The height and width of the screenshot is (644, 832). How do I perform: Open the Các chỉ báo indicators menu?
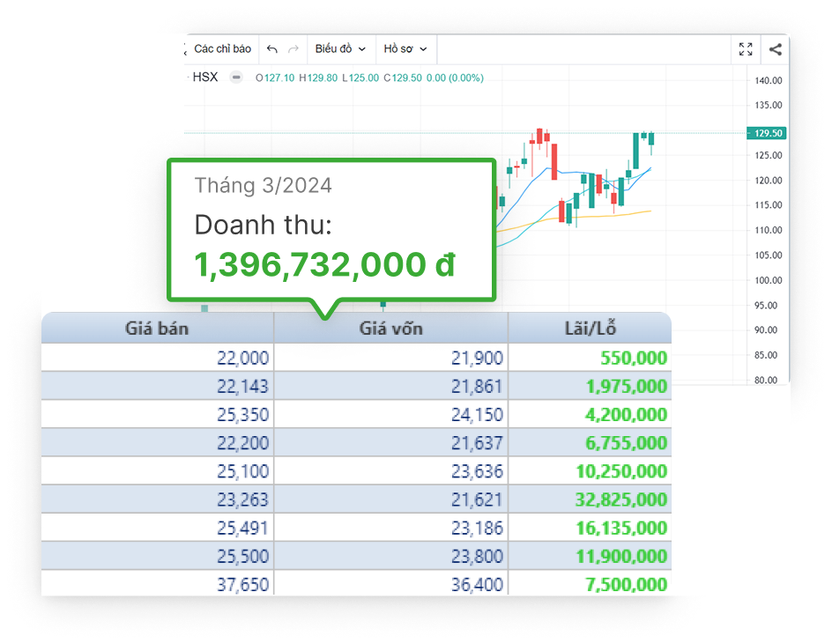point(222,49)
